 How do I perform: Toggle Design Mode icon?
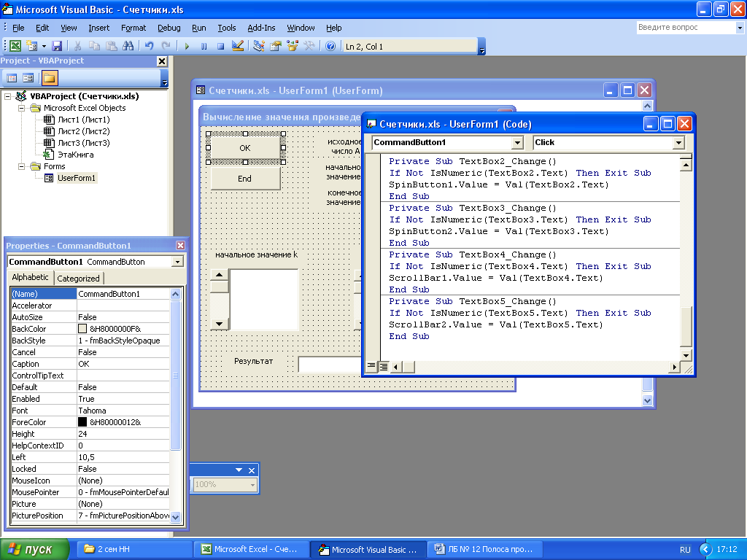(x=237, y=46)
